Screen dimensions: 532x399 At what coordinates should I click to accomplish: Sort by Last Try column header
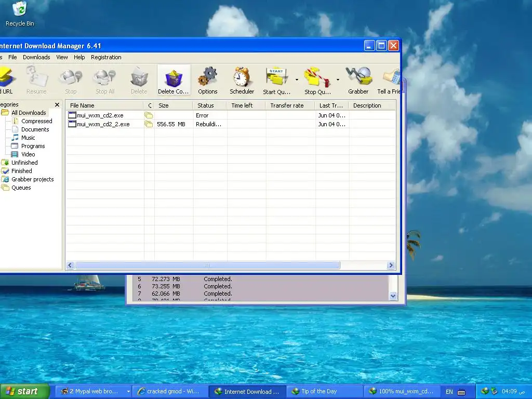pos(332,105)
